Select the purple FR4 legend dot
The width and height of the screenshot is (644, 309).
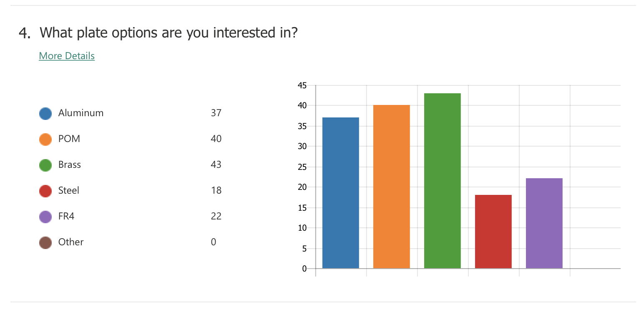[x=45, y=217]
